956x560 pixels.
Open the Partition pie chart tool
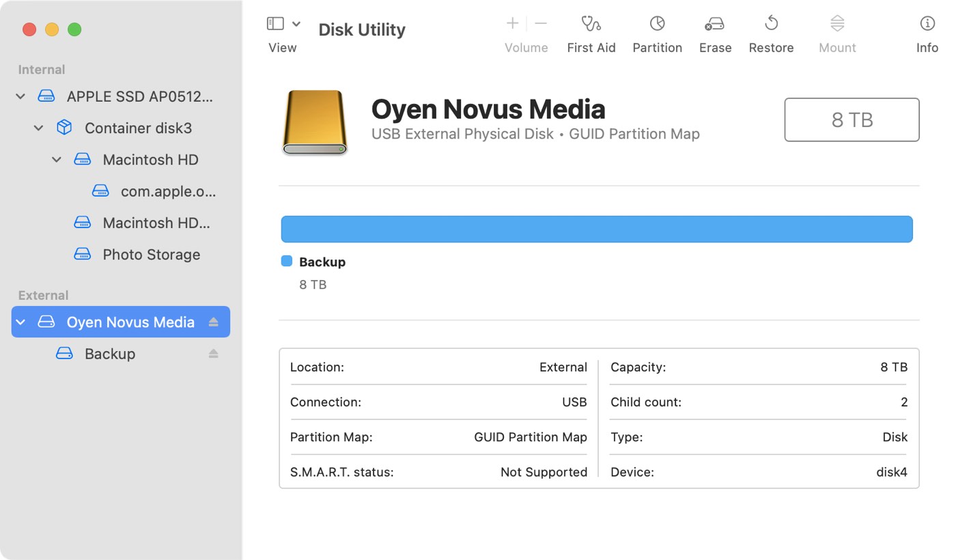pos(657,24)
